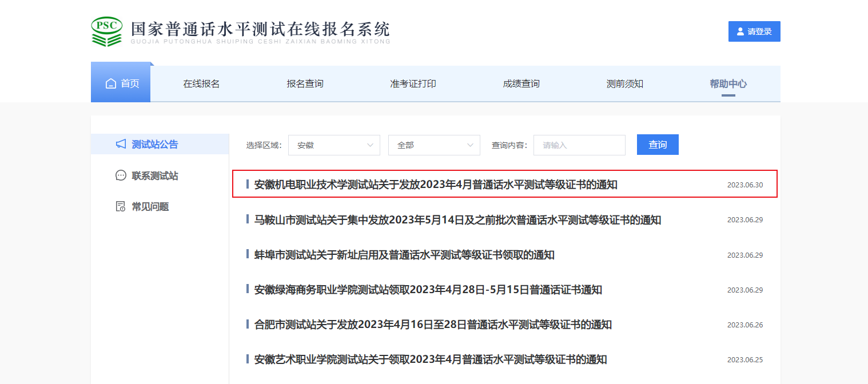Open the 帮助中心 tab

pos(728,84)
